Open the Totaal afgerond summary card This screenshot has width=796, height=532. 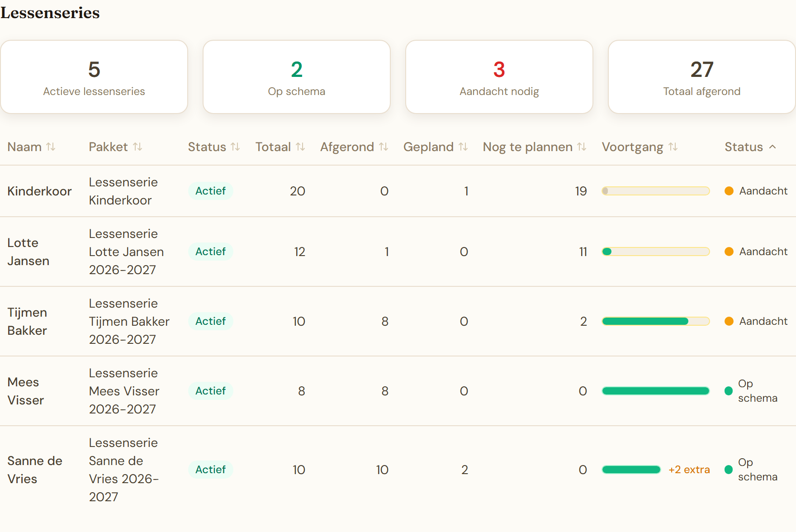click(x=702, y=77)
